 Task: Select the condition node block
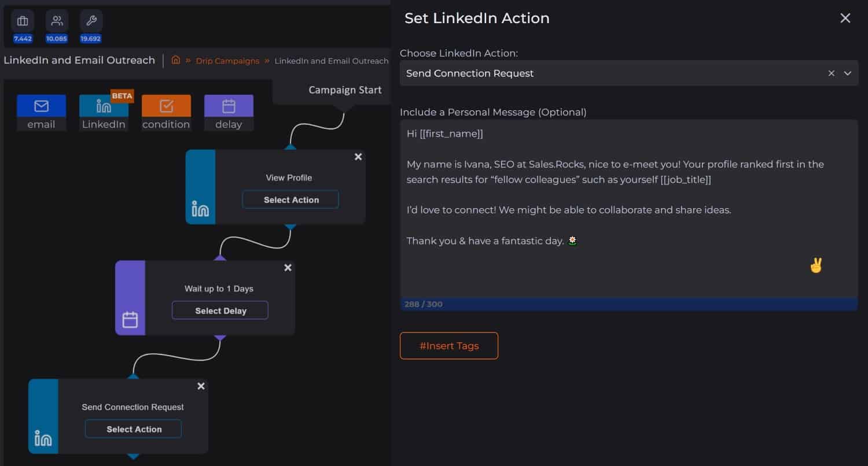(x=166, y=113)
